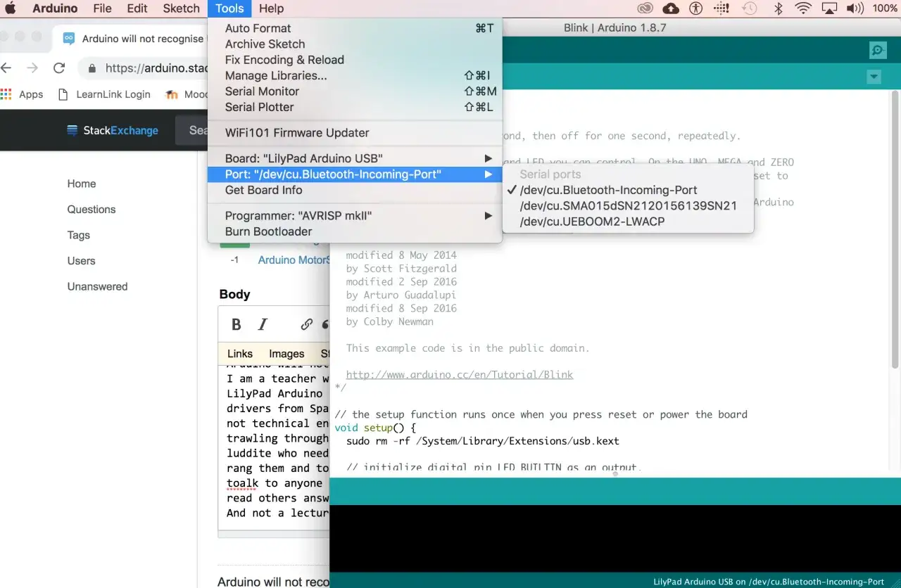Click the Italic formatting button in editor
901x588 pixels.
[263, 324]
